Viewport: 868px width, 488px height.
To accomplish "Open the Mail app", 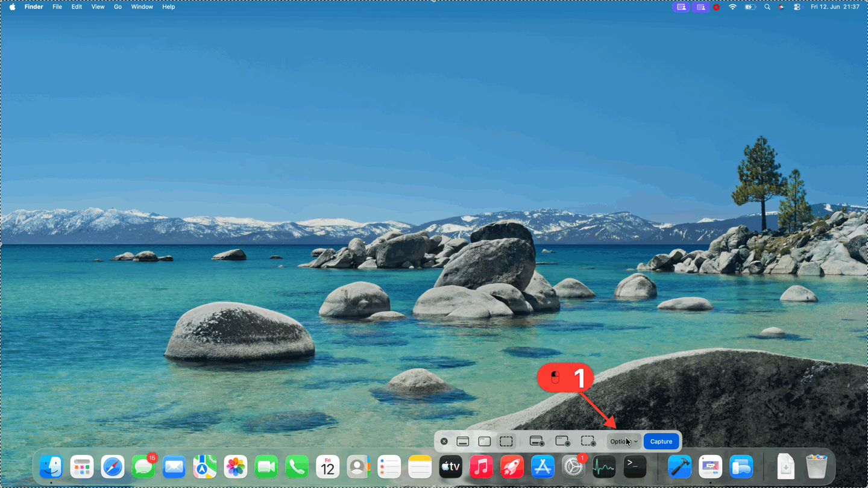I will click(x=174, y=467).
